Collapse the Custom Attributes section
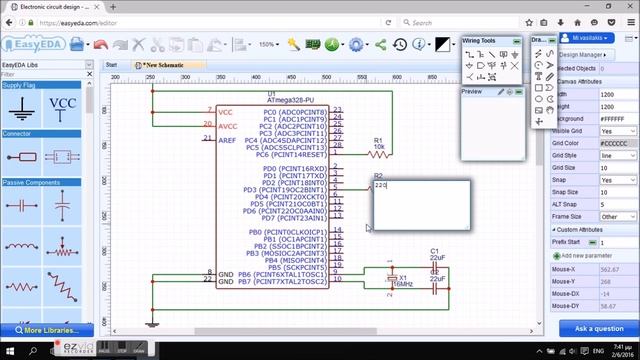The width and height of the screenshot is (640, 360). click(x=554, y=230)
